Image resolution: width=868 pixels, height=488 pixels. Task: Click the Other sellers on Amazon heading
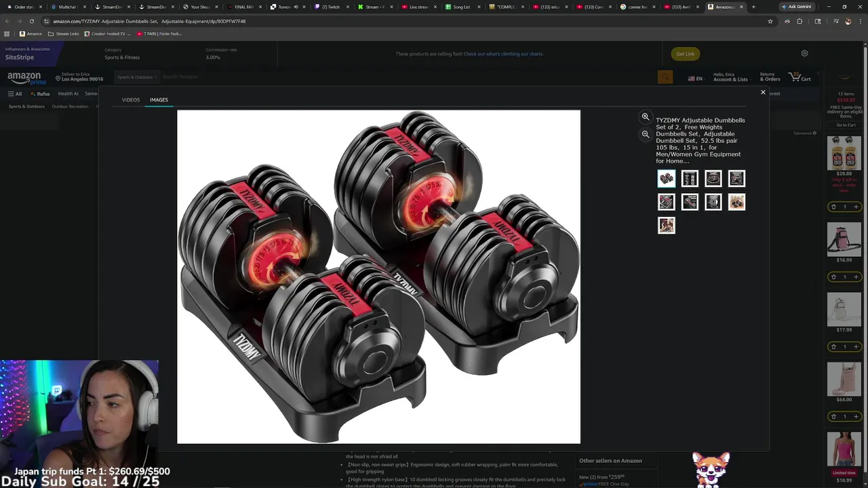pos(610,461)
